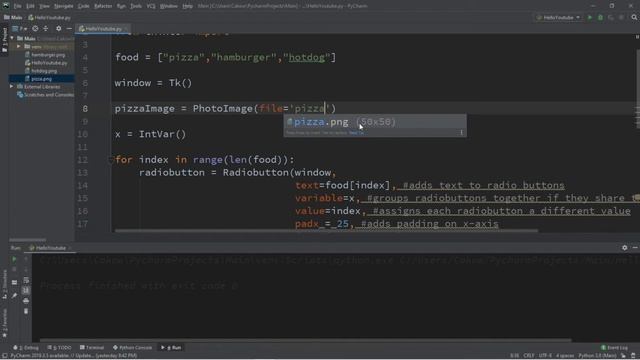This screenshot has width=640, height=360.
Task: Open the File menu
Action: pyautogui.click(x=17, y=6)
